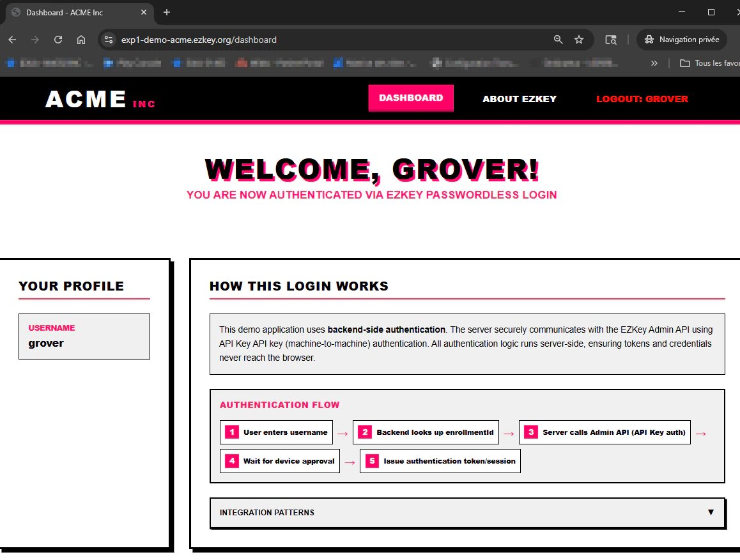Reload the page with the refresh icon
The height and width of the screenshot is (560, 740).
pyautogui.click(x=58, y=40)
